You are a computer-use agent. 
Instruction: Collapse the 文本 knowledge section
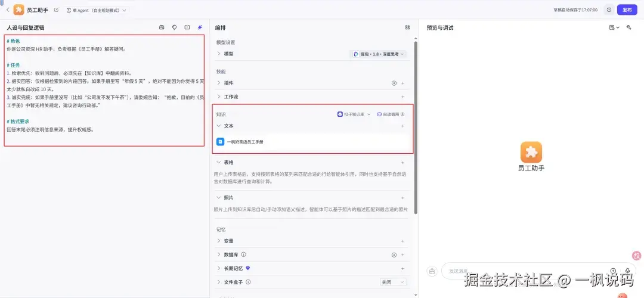[x=219, y=126]
